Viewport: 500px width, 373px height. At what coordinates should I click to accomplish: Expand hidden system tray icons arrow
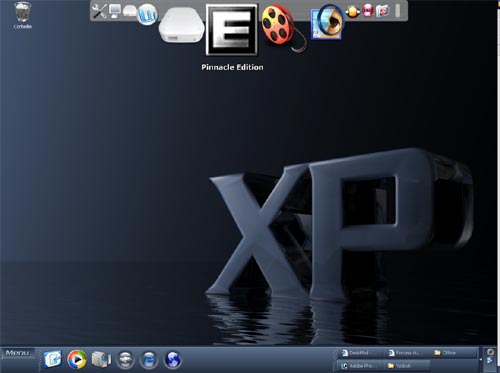[480, 359]
